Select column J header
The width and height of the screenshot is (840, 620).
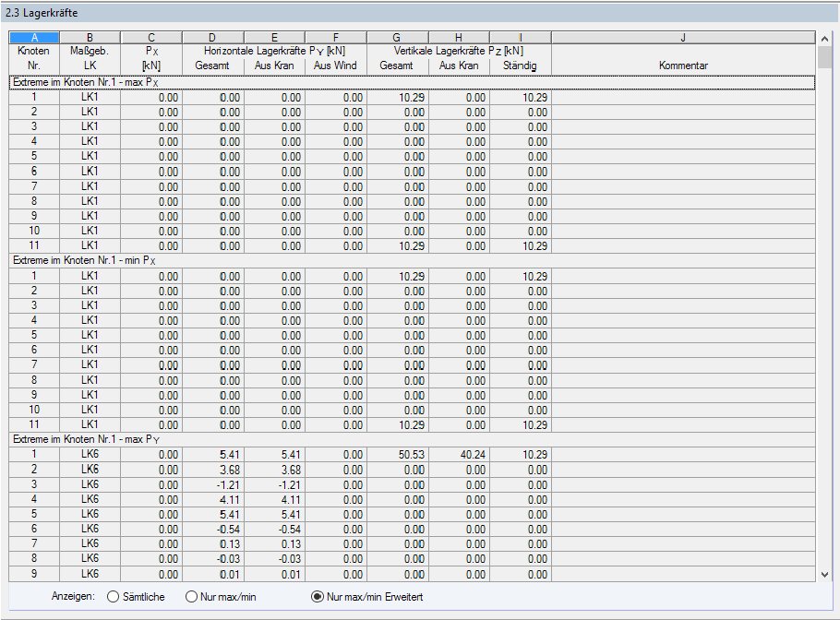(683, 38)
